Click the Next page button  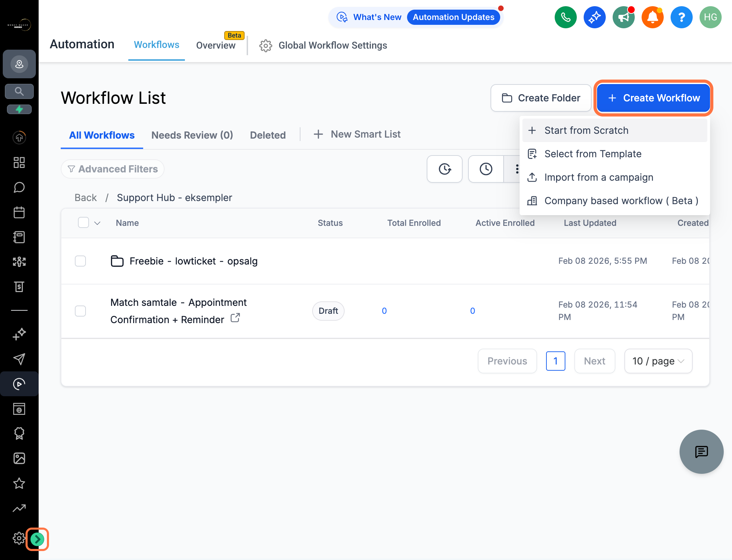[x=595, y=361]
